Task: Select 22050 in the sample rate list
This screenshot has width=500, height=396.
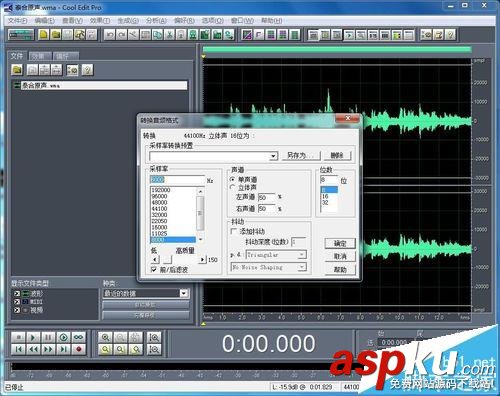Action: (173, 221)
